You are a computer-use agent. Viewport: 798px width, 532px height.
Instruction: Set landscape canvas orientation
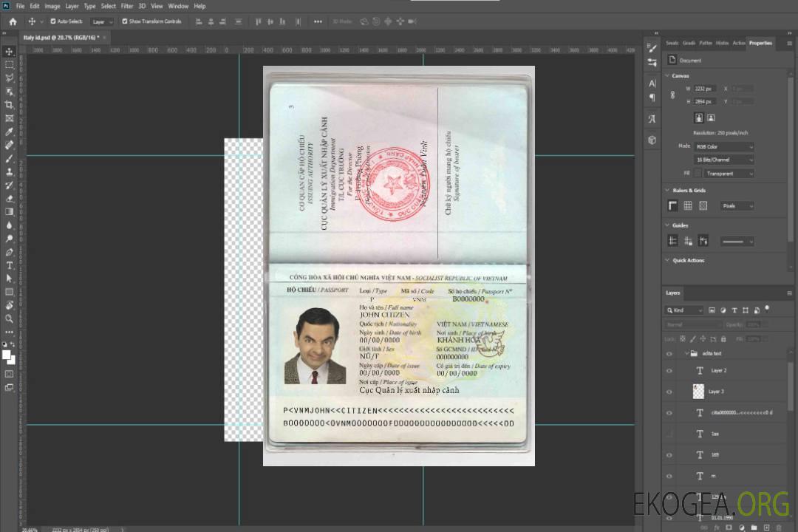[x=711, y=118]
